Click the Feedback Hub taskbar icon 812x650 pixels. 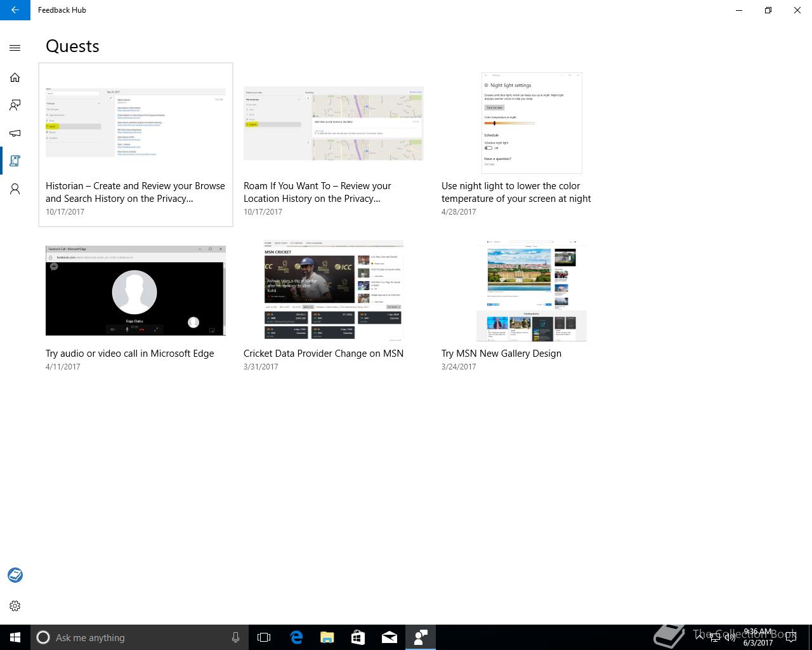pos(421,637)
